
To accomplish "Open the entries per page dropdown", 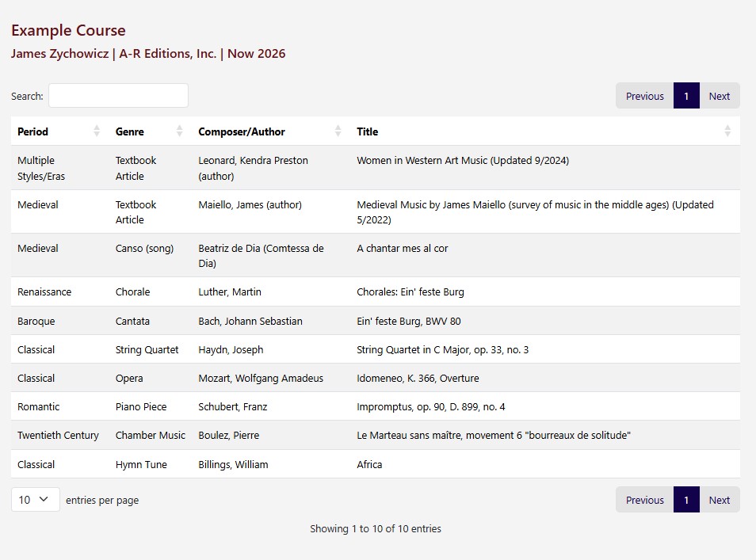I will pyautogui.click(x=35, y=500).
